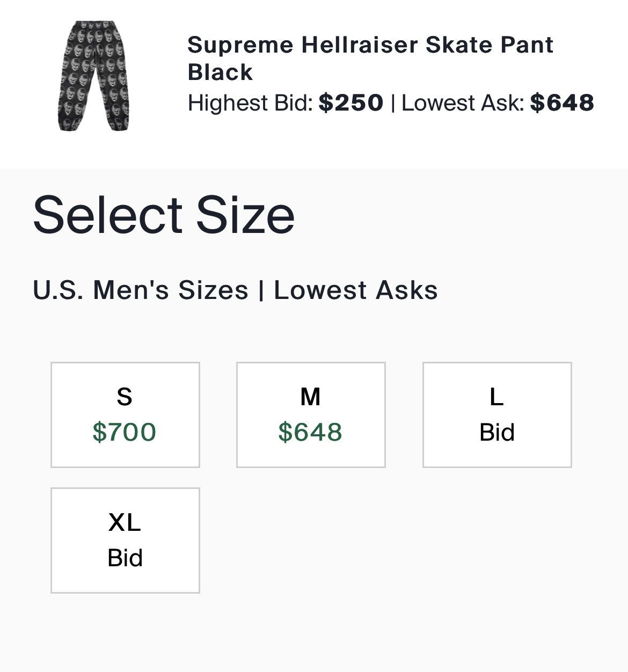Tap the letter L in large size box
Screen dimensions: 628x672
(x=496, y=397)
